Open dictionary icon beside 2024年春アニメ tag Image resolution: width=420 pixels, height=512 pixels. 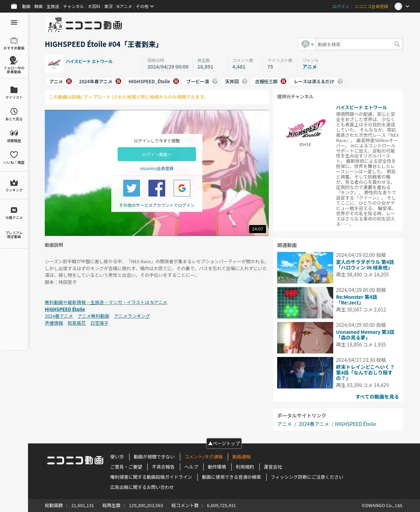[x=118, y=81]
